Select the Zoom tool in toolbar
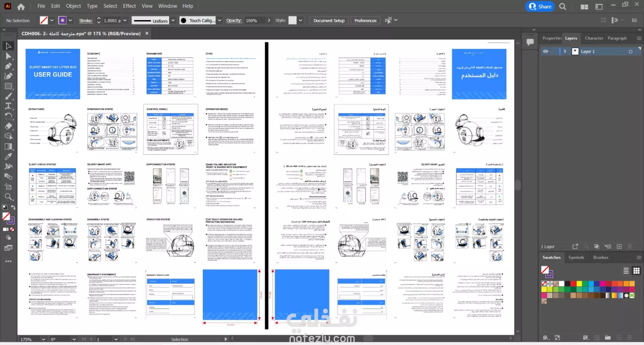Screen dimensions: 644x345 8,197
